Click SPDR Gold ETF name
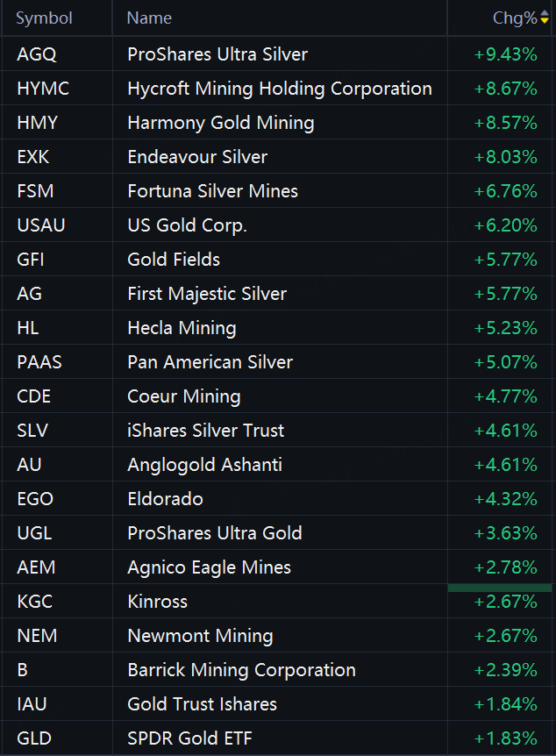556x756 pixels. pos(189,738)
